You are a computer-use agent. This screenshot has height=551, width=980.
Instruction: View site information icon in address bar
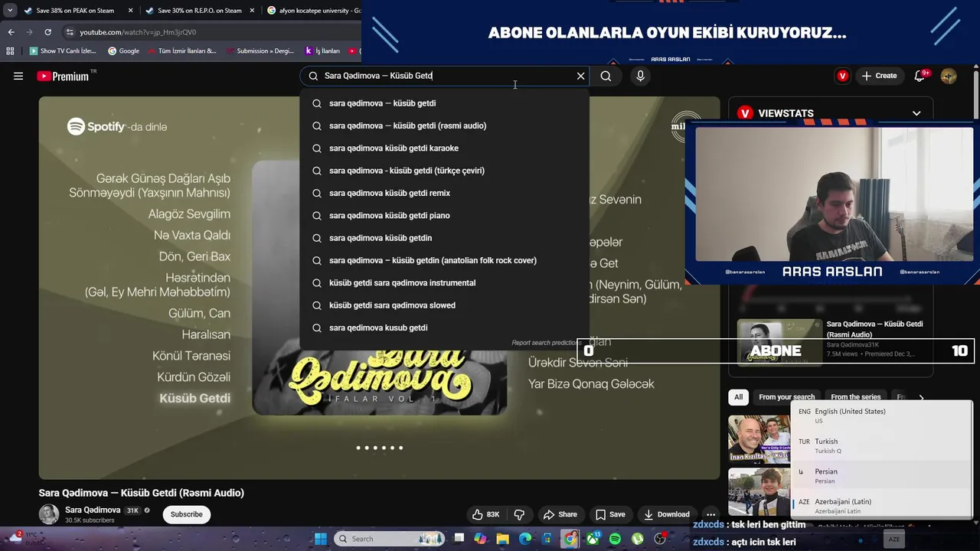click(70, 32)
